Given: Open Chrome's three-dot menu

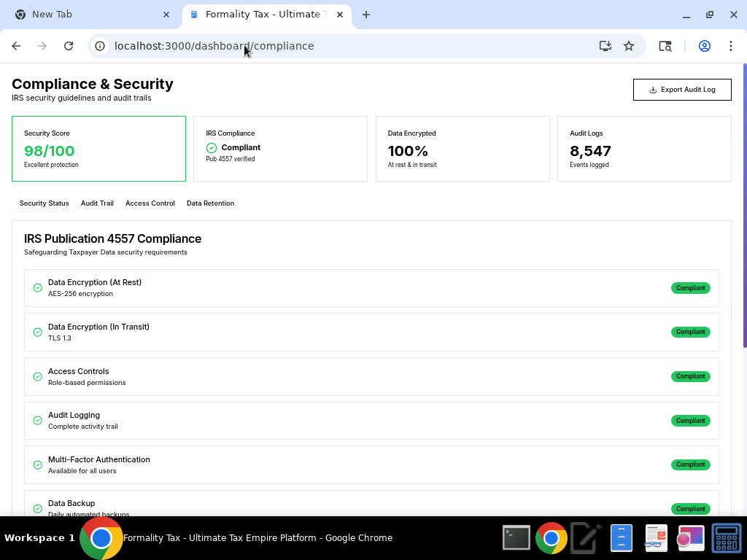Looking at the screenshot, I should pos(730,46).
